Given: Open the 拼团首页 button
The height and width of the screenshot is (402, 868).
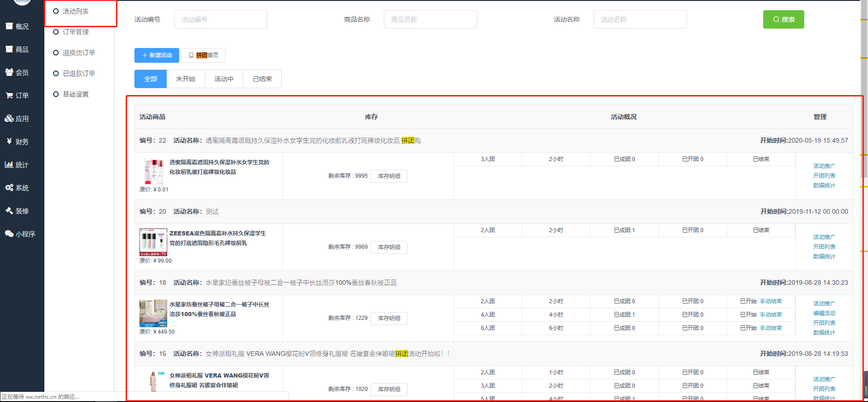Looking at the screenshot, I should pos(203,55).
